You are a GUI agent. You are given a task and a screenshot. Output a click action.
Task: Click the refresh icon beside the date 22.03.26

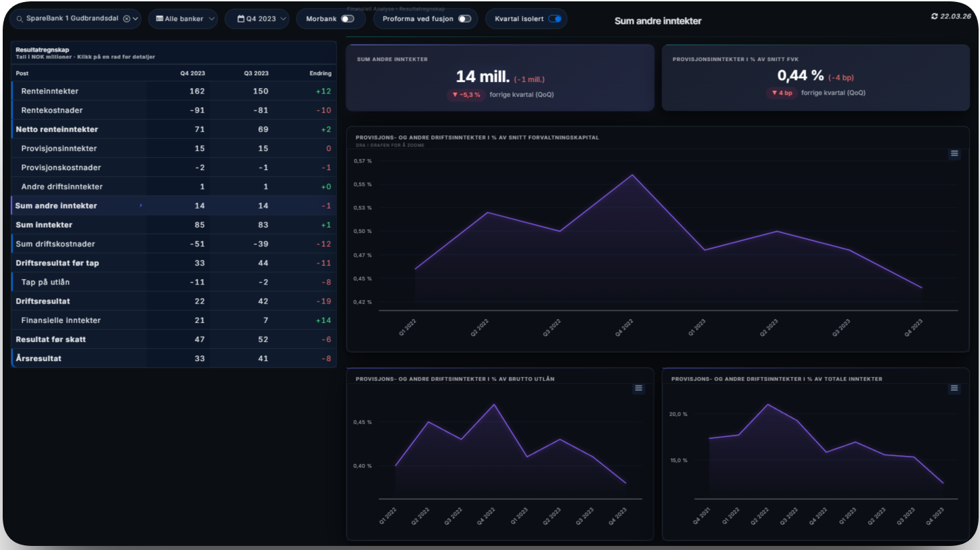pos(935,16)
